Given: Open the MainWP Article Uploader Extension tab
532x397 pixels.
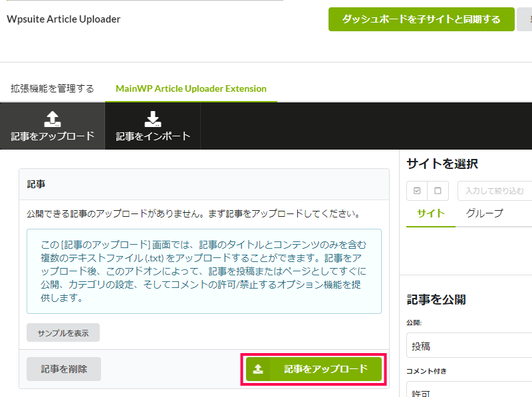Looking at the screenshot, I should (x=191, y=88).
